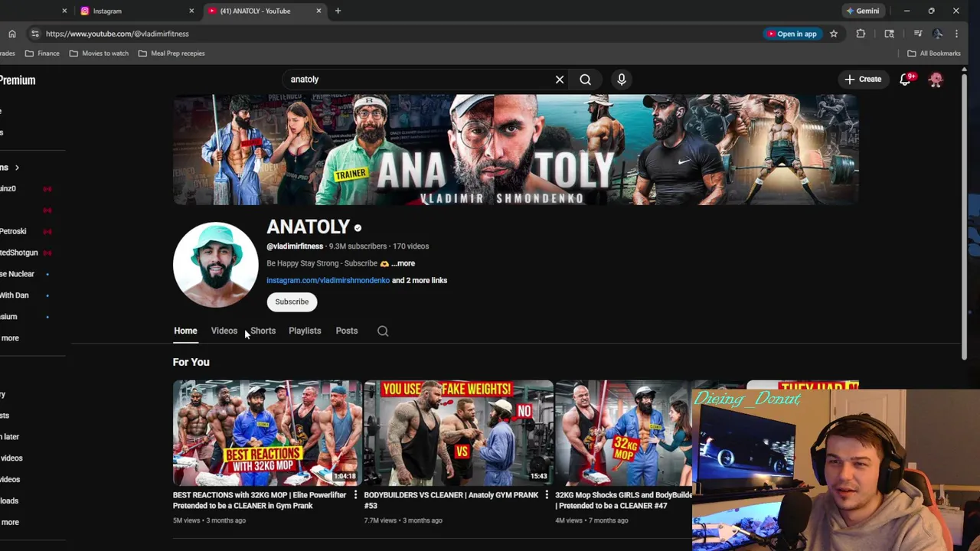980x551 pixels.
Task: Switch to the Videos channel tab
Action: (x=224, y=331)
